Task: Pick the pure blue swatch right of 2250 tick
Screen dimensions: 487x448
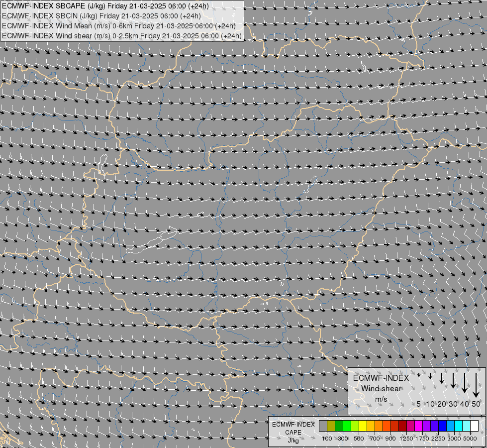Action: (442, 426)
